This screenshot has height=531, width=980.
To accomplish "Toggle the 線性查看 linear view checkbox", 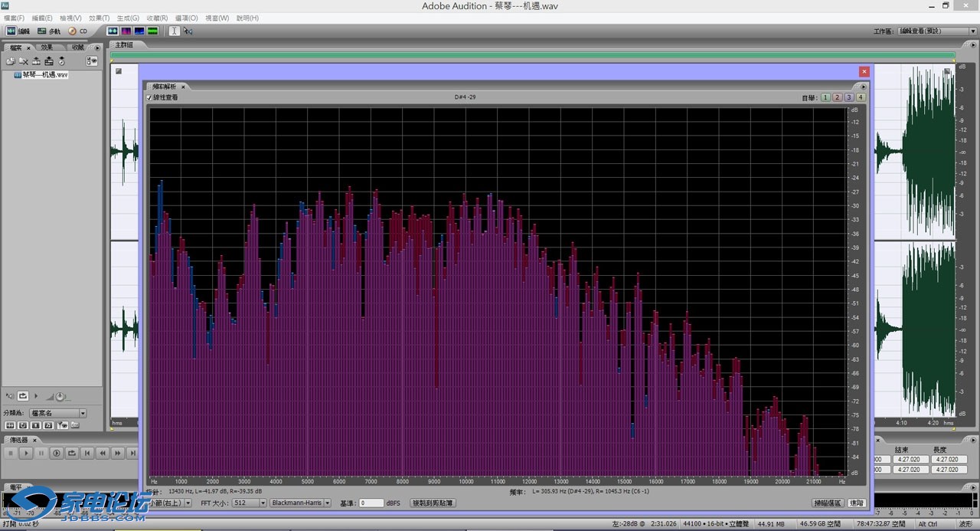I will (149, 97).
